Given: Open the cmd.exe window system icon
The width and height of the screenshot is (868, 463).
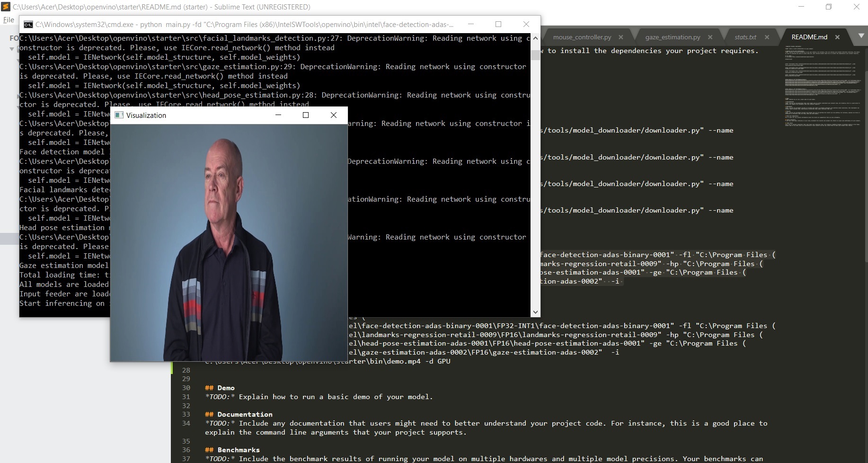Looking at the screenshot, I should click(28, 24).
